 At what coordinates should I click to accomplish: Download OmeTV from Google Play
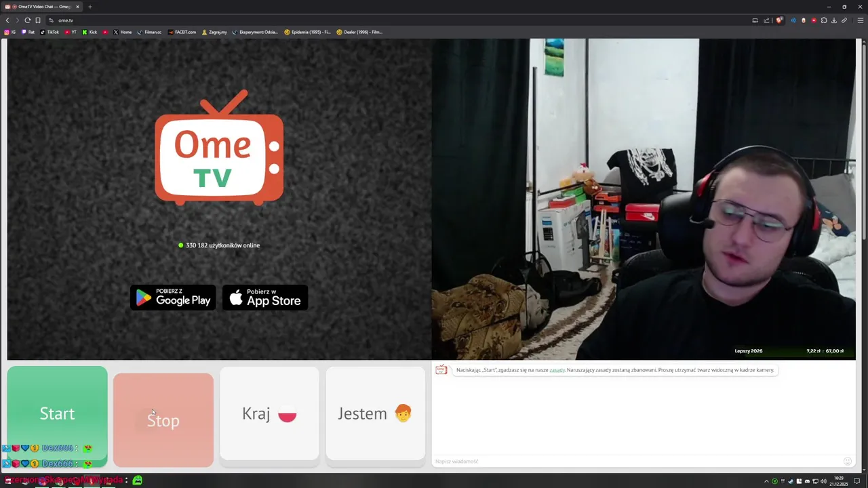(173, 298)
